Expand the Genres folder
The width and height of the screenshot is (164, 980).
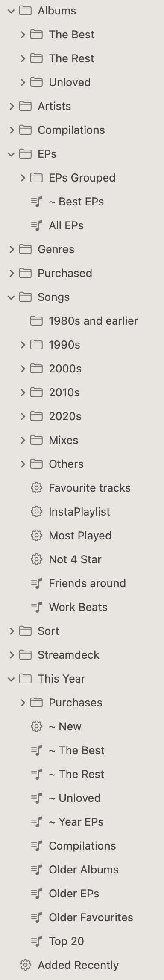click(x=12, y=249)
